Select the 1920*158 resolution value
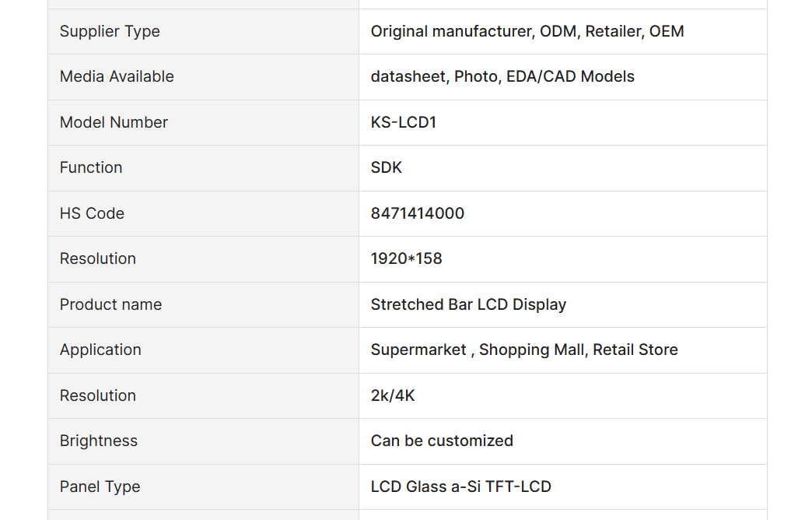Viewport: 812px width, 520px height. click(x=407, y=258)
